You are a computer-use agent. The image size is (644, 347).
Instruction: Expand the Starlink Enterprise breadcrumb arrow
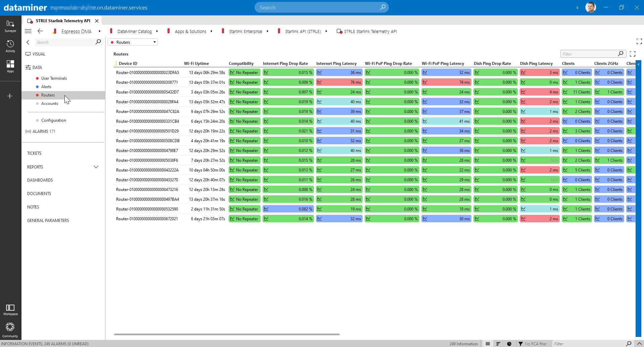(x=268, y=31)
